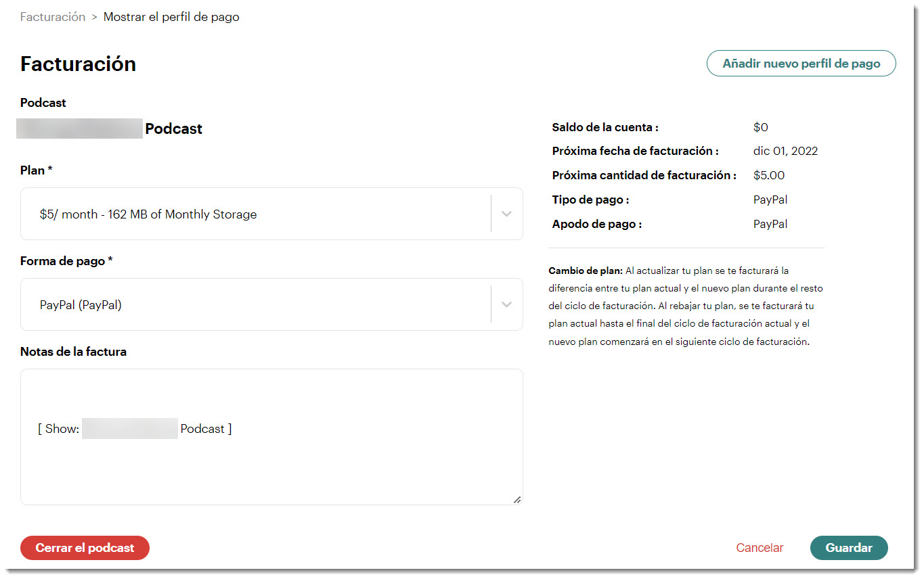924x579 pixels.
Task: Click 'Añadir nuevo perfil de pago' button
Action: coord(801,64)
